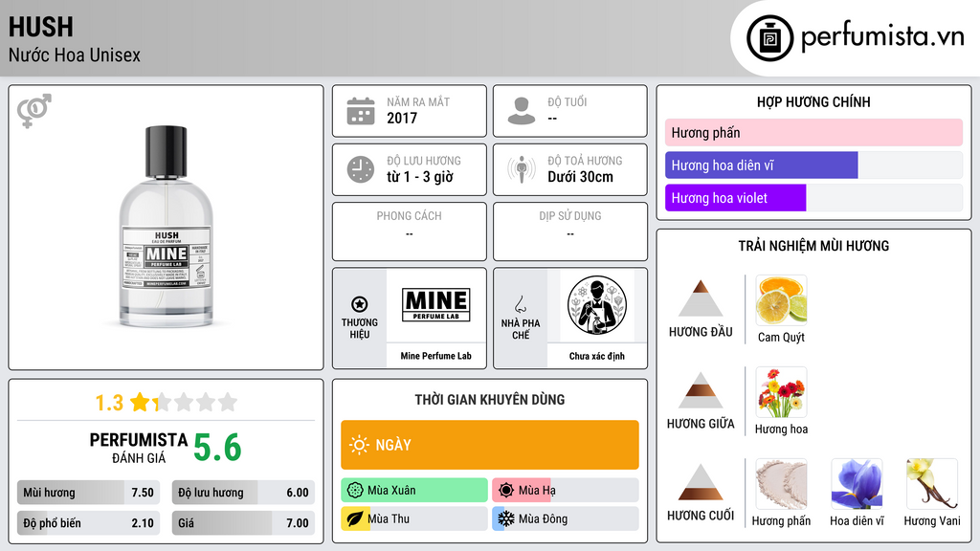
Task: Click the Mine Perfume Lab brand name
Action: pos(436,356)
